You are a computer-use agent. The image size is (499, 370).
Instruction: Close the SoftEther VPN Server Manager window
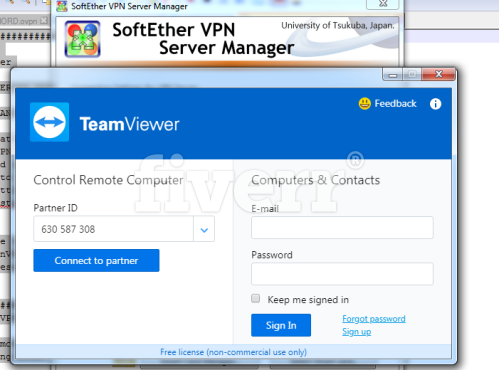(x=383, y=4)
